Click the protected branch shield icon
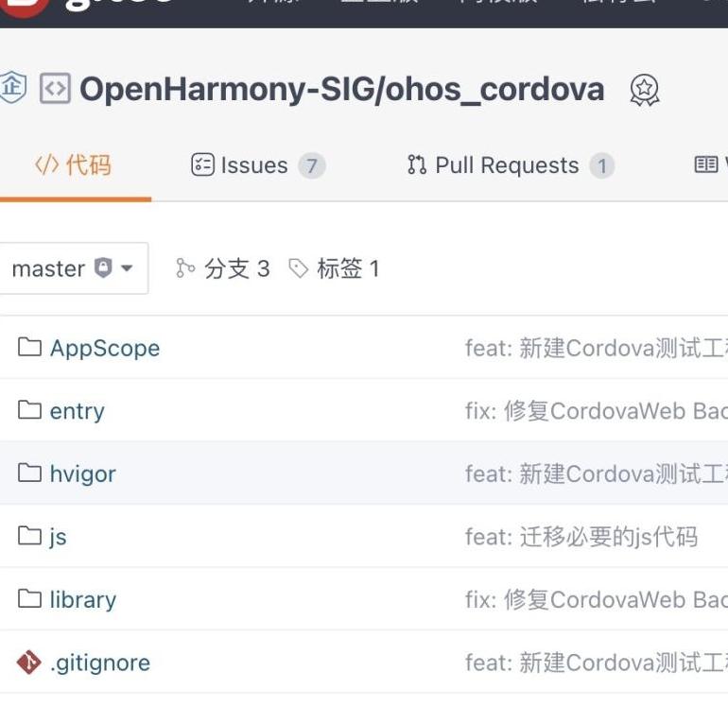Image resolution: width=728 pixels, height=706 pixels. coord(103,267)
